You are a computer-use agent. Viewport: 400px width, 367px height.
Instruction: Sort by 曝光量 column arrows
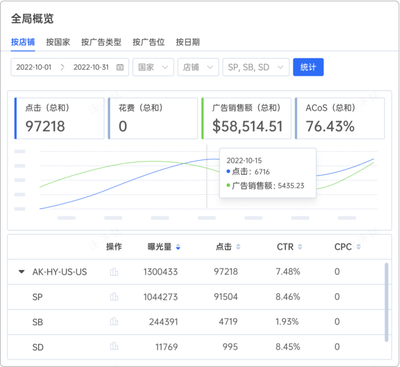click(x=178, y=247)
